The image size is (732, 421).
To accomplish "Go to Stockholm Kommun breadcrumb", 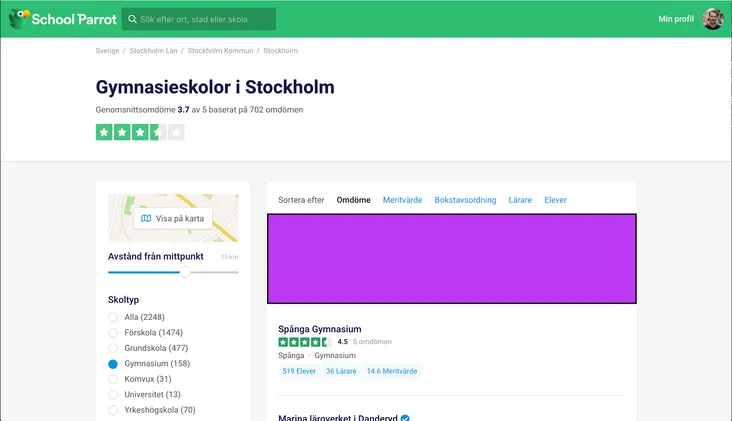I will pyautogui.click(x=220, y=50).
